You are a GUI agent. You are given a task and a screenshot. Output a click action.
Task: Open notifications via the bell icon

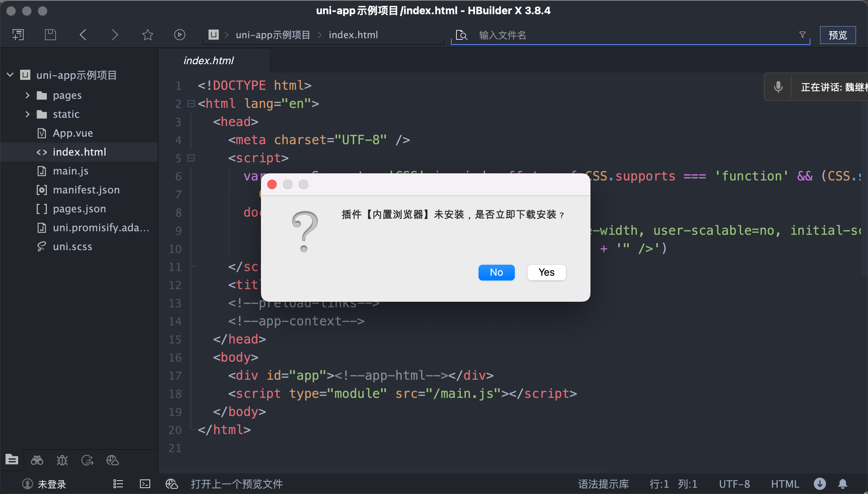843,484
